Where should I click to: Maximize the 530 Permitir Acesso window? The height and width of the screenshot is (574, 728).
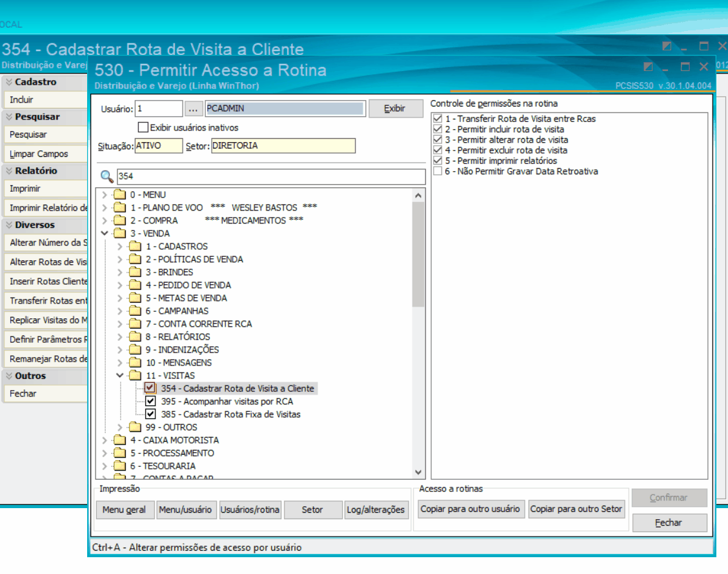click(x=685, y=67)
